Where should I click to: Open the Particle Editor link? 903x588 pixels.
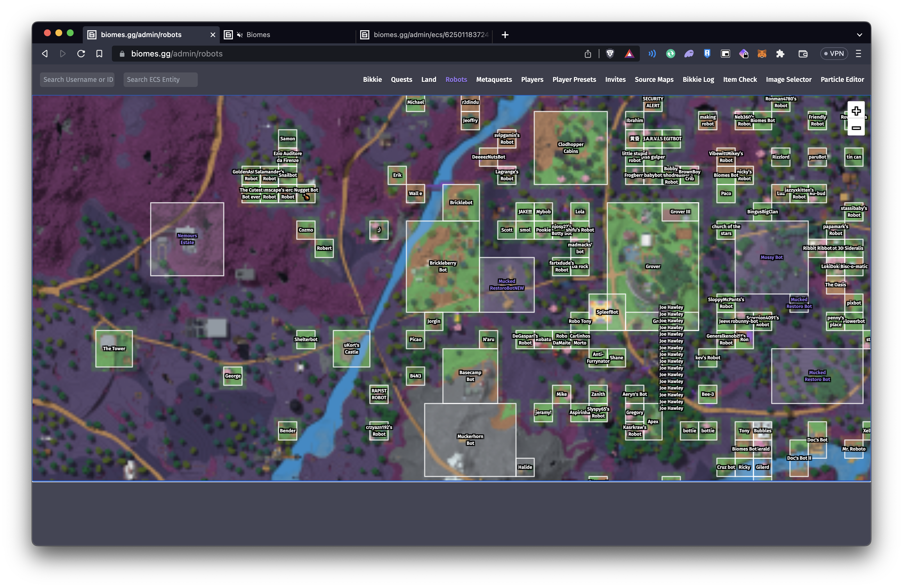click(x=842, y=80)
